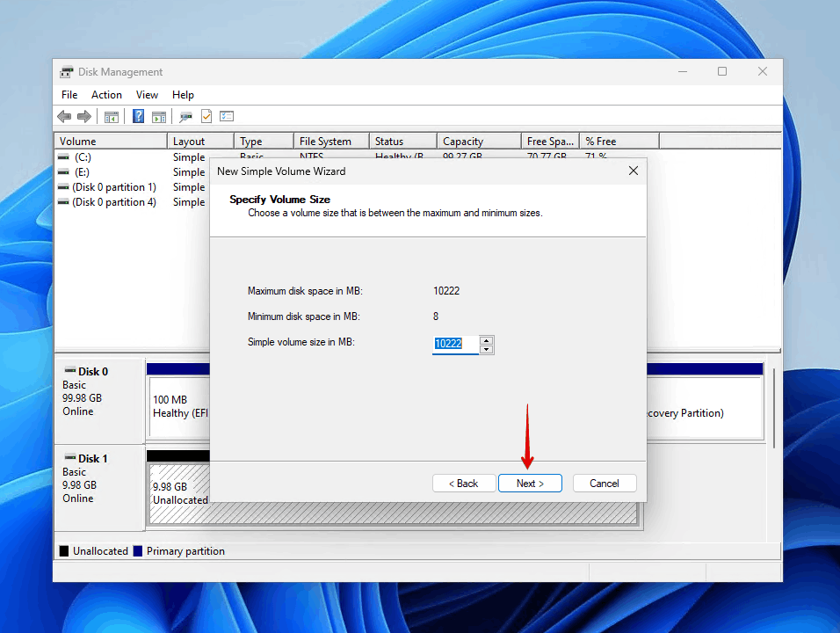Open help using the blue question mark icon

(x=138, y=116)
